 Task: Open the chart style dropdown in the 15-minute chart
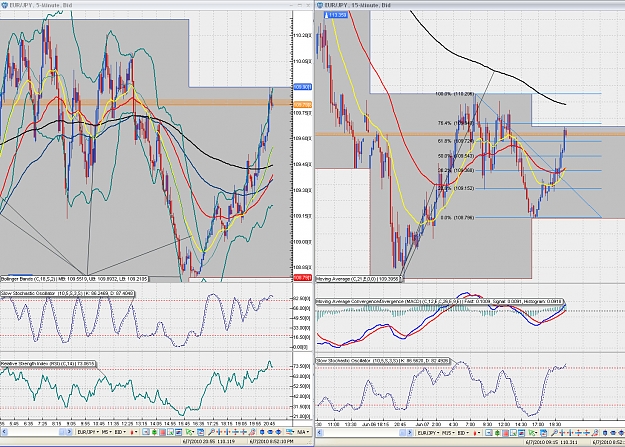coord(476,432)
